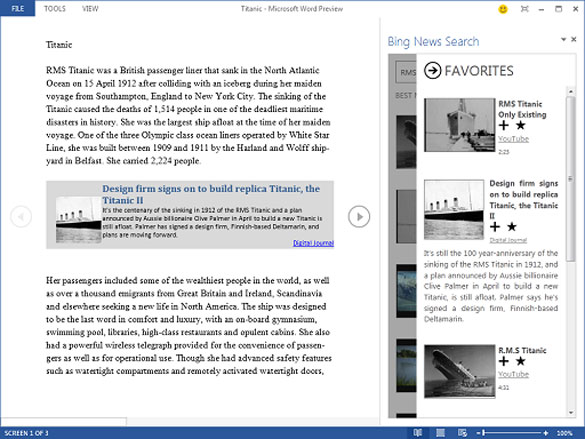Image resolution: width=585 pixels, height=439 pixels.
Task: Open the Design firm signs headline in document
Action: point(211,194)
